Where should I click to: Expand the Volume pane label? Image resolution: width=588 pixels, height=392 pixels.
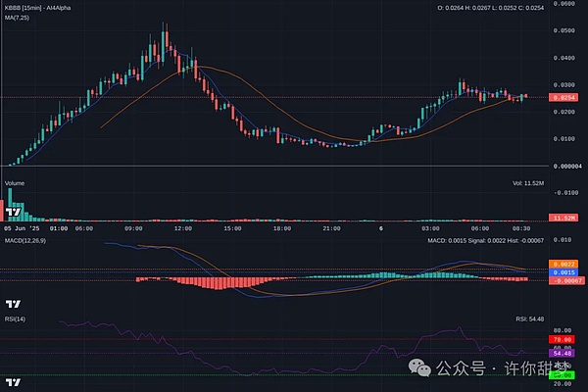(x=15, y=183)
